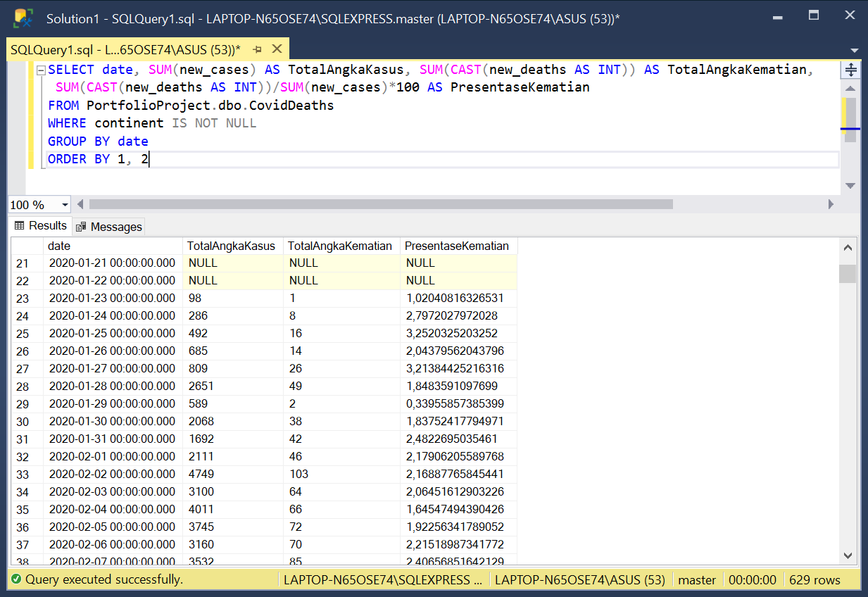Click PresentaseKematian value 1,02040816326531
The height and width of the screenshot is (597, 868).
point(458,298)
